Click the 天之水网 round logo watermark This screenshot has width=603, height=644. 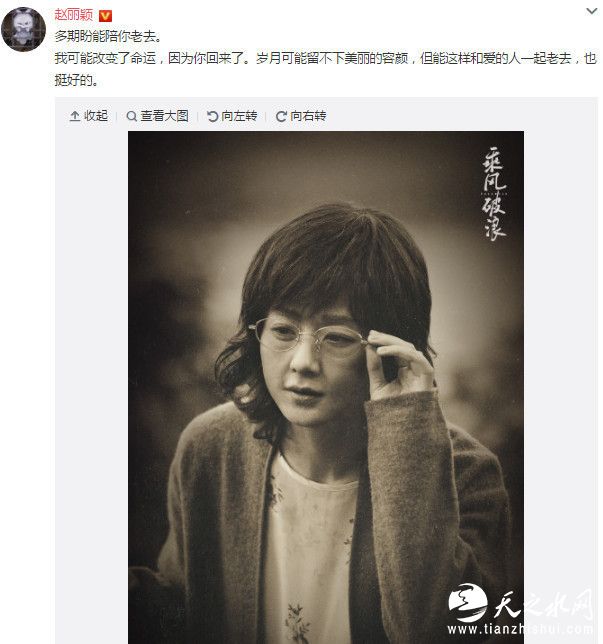click(467, 603)
